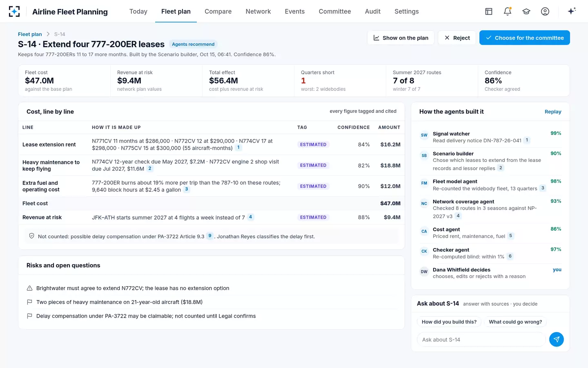Click the Airline Fleet Planning logo icon
The height and width of the screenshot is (368, 588).
(x=14, y=11)
